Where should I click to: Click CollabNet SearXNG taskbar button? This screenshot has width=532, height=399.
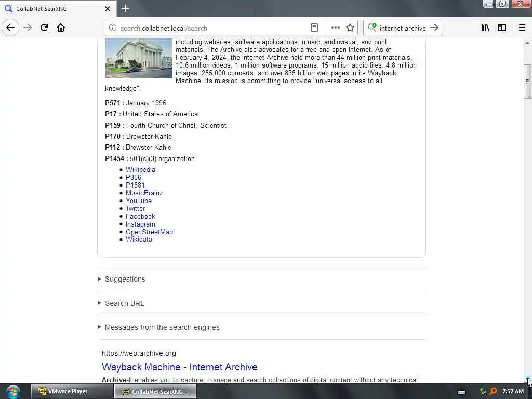[x=155, y=392]
